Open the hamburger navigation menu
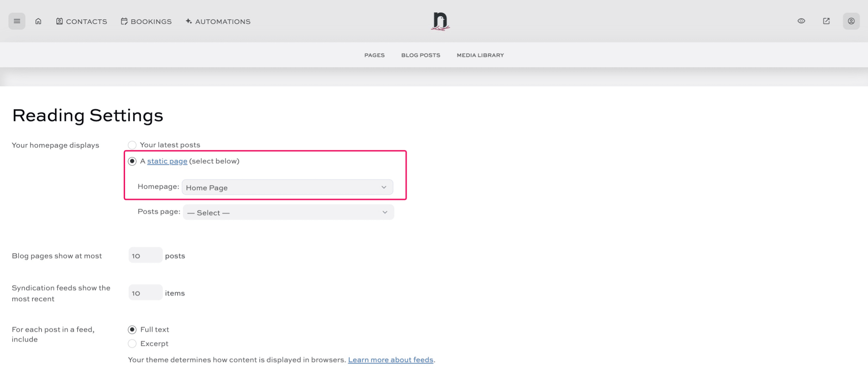The image size is (868, 383). [17, 21]
